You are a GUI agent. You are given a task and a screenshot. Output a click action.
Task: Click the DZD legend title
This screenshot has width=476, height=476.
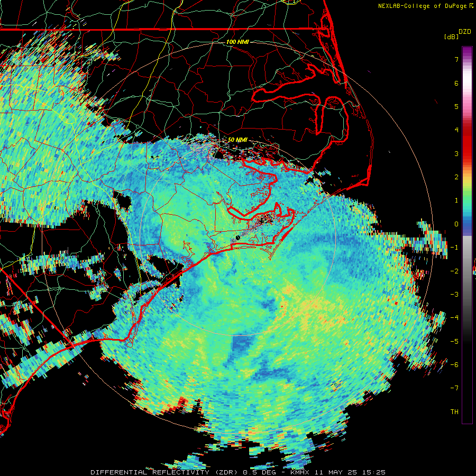click(465, 32)
